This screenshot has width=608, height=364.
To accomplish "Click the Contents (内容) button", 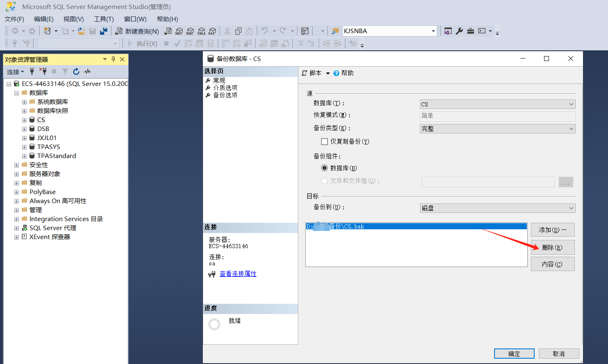I will point(553,264).
